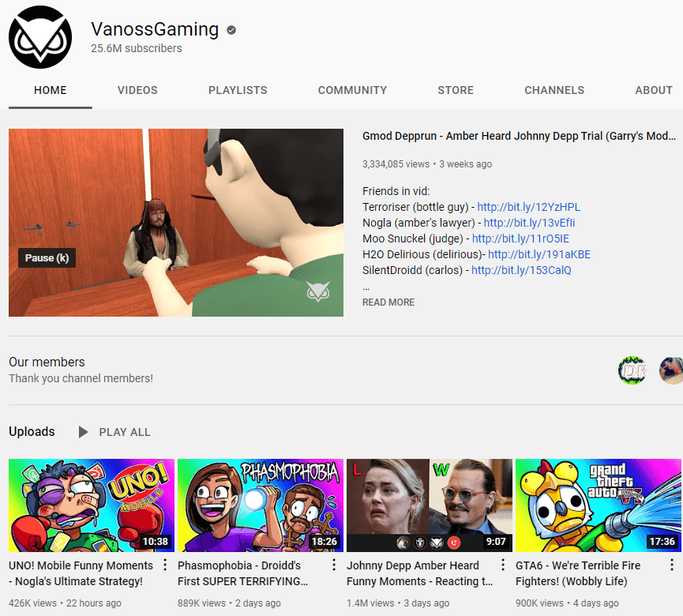Open the VIDEOS tab
Image resolution: width=683 pixels, height=616 pixels.
[x=137, y=90]
